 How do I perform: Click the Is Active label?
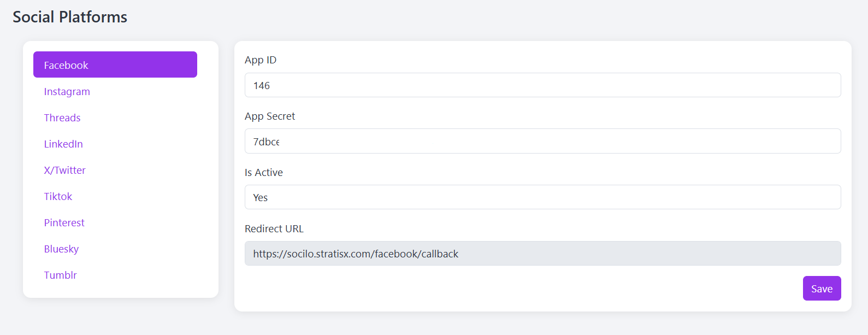point(264,173)
